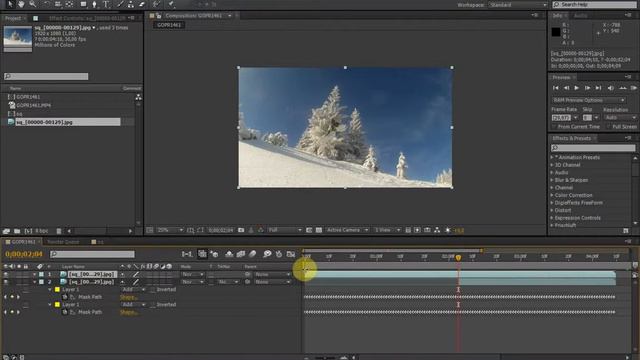Screen dimensions: 640x360
Task: Select the Clone Stamp tool
Action: (x=131, y=4)
